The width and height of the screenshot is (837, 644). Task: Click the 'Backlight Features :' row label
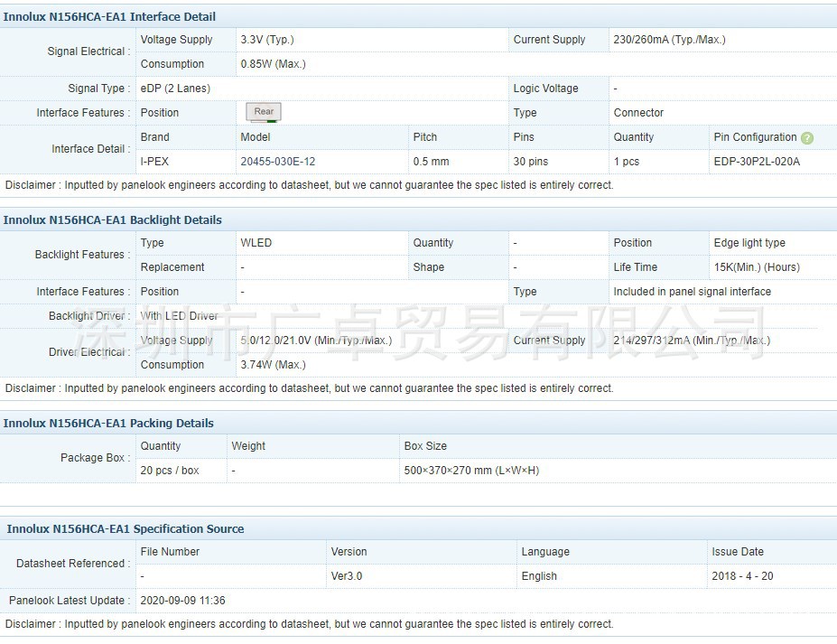(83, 255)
